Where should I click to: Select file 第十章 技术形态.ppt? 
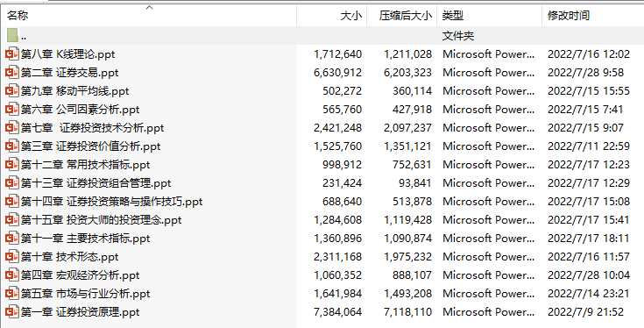(x=69, y=257)
